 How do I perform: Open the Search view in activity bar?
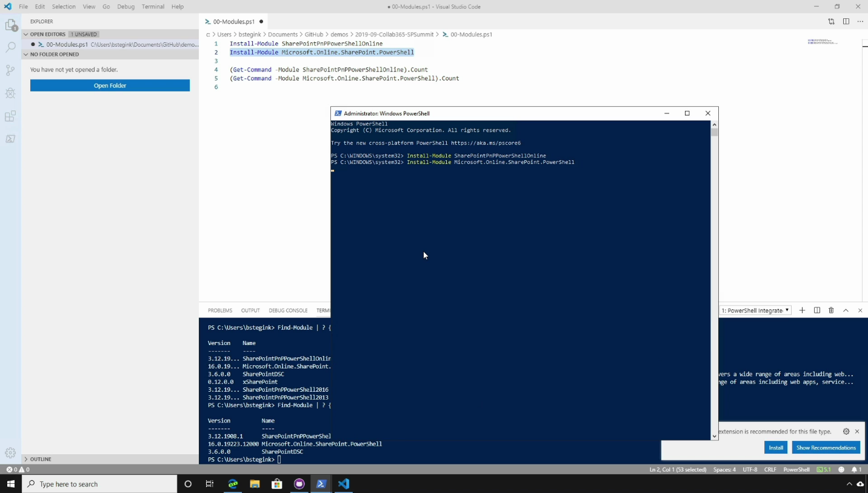tap(10, 47)
